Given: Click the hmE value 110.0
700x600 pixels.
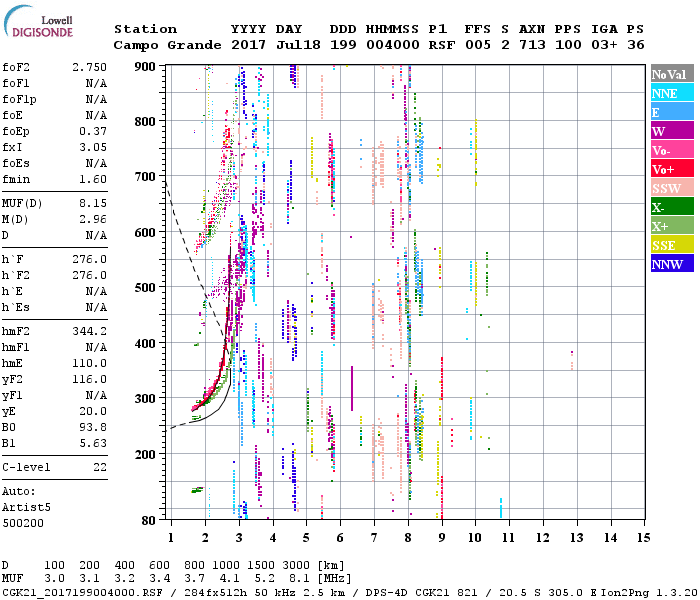Looking at the screenshot, I should (x=89, y=364).
